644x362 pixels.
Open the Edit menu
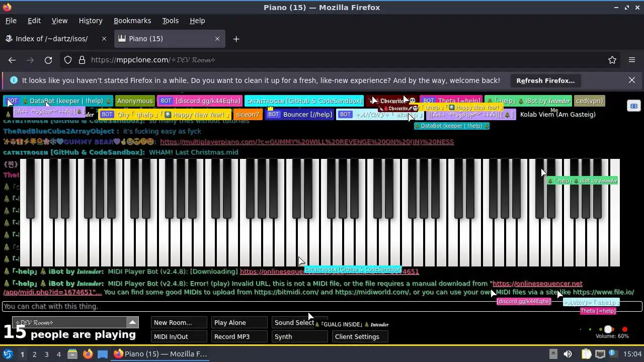34,21
